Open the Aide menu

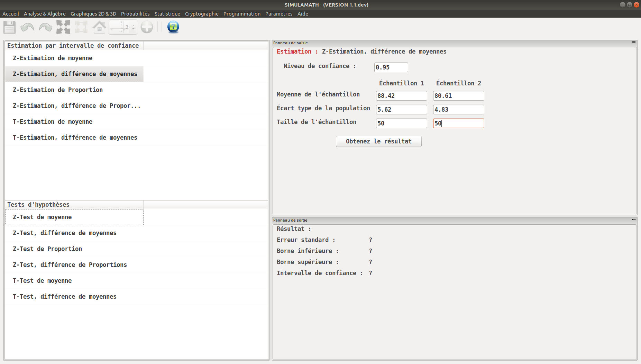point(303,14)
